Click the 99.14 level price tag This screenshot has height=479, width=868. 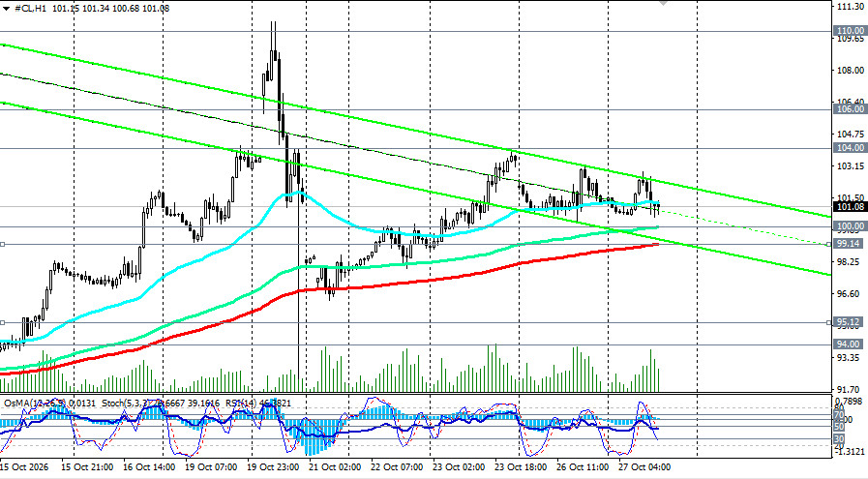tap(850, 244)
